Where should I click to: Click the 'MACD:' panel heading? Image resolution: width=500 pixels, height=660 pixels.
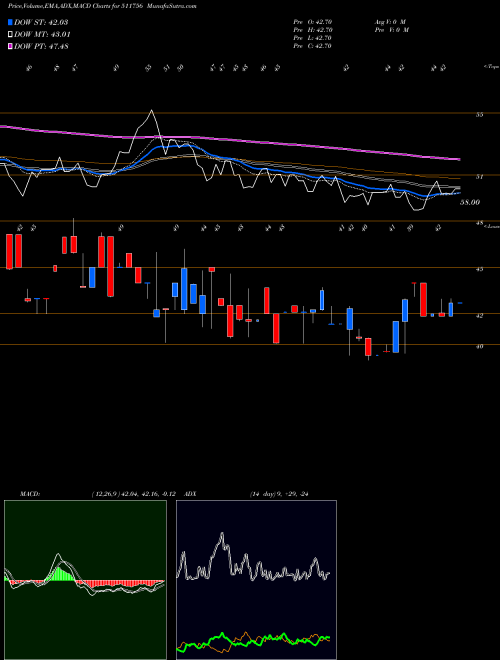point(30,494)
